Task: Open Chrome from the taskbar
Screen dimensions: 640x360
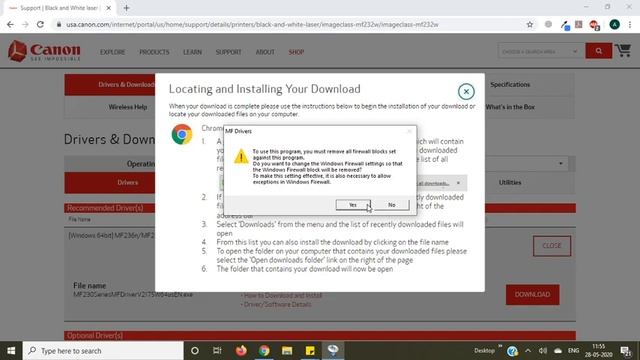Action: pyautogui.click(x=264, y=351)
